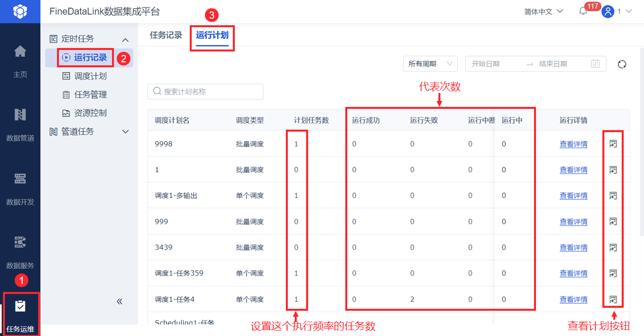Screen dimensions: 644x336
Task: Click the refresh icon beside date range
Action: pos(622,64)
